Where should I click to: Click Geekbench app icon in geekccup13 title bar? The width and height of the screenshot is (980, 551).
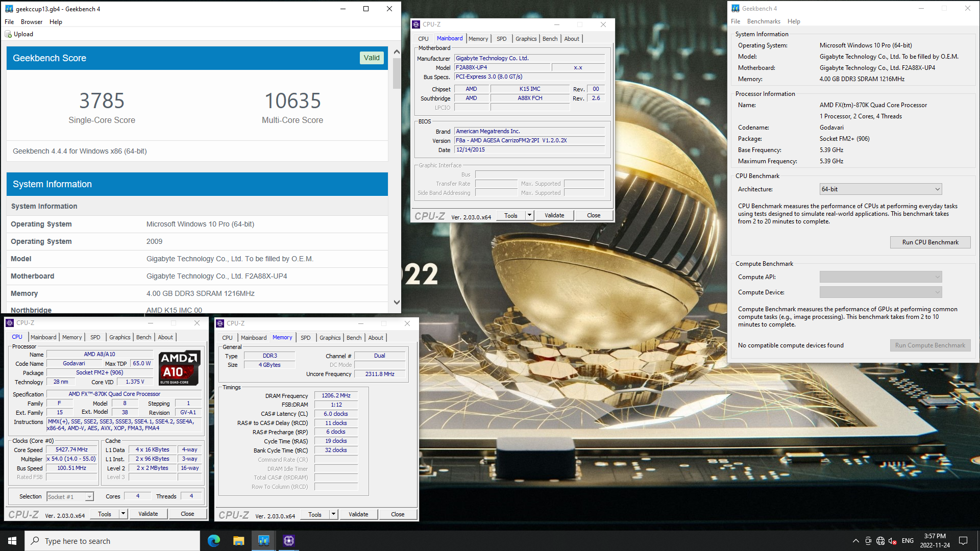tap(9, 9)
